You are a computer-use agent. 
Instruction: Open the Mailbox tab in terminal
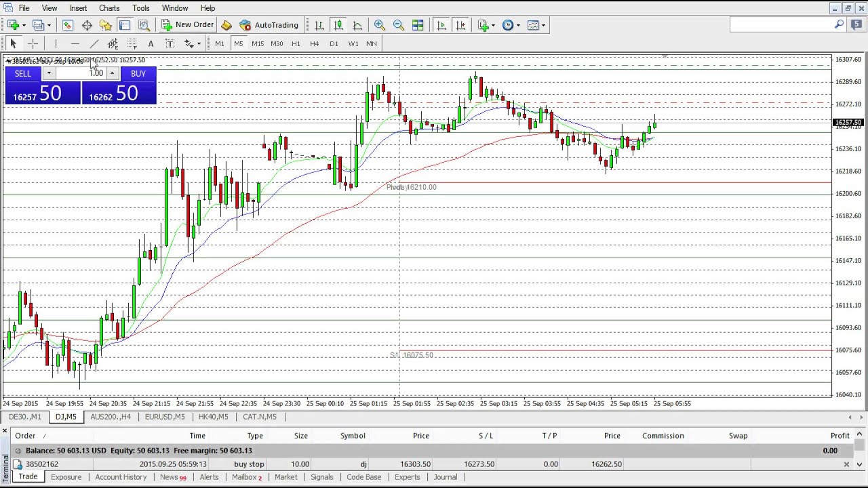pos(247,477)
